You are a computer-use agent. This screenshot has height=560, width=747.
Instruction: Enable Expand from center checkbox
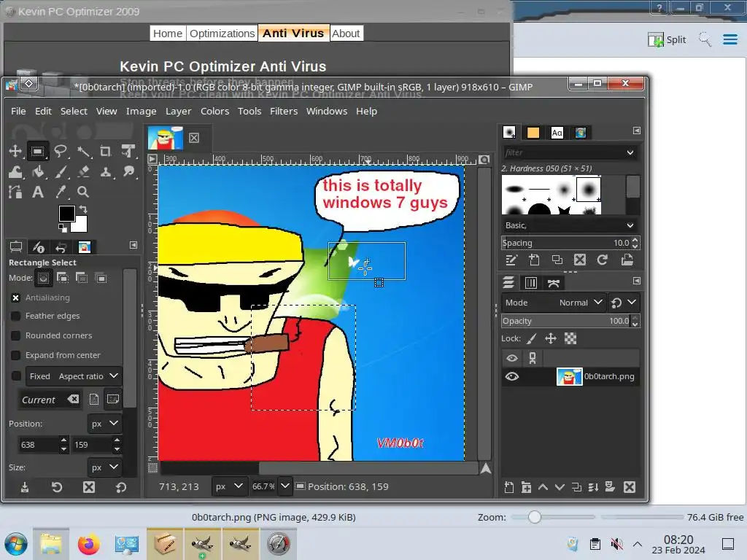16,355
